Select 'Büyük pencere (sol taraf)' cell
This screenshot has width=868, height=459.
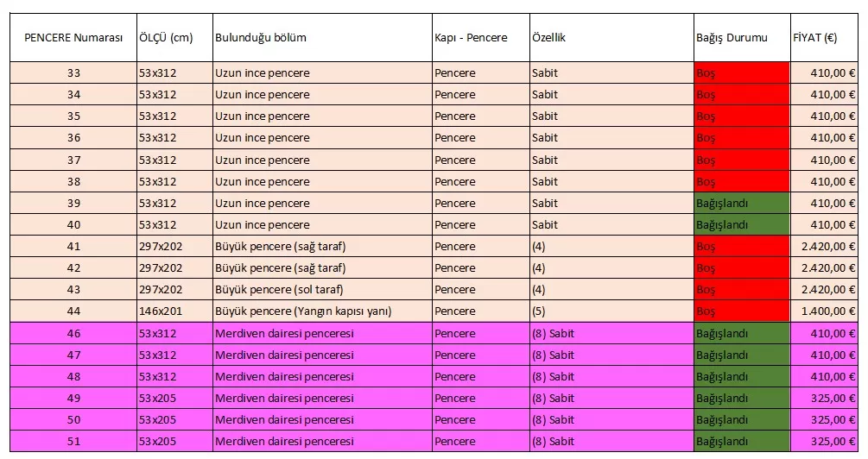(x=280, y=290)
